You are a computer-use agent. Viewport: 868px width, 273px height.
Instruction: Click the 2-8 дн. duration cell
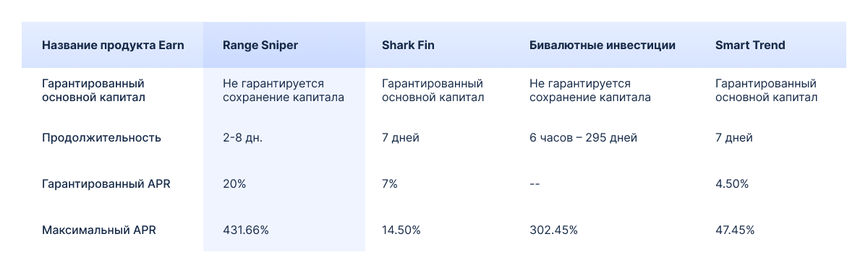pyautogui.click(x=242, y=137)
